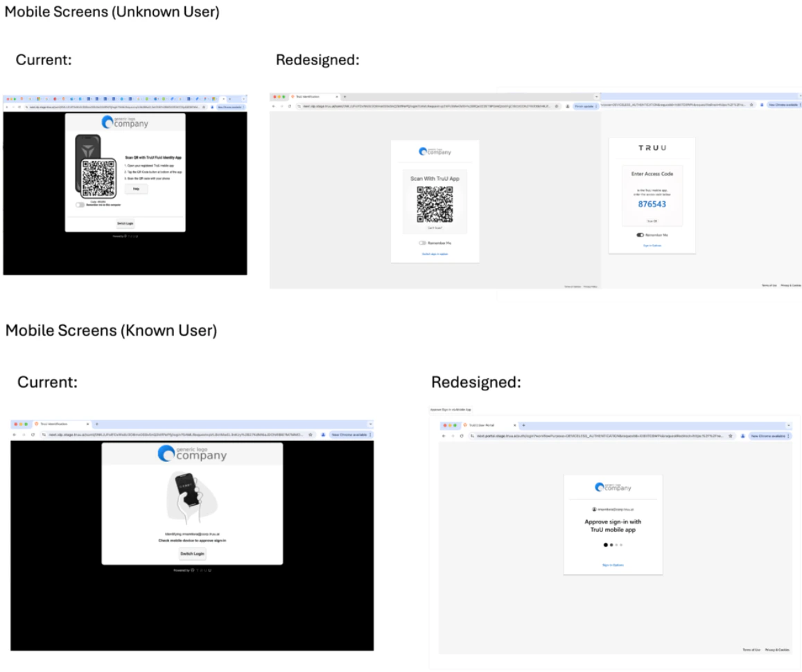Image resolution: width=802 pixels, height=672 pixels.
Task: Open tab search dropdown in redesigned QR browser
Action: pyautogui.click(x=596, y=96)
